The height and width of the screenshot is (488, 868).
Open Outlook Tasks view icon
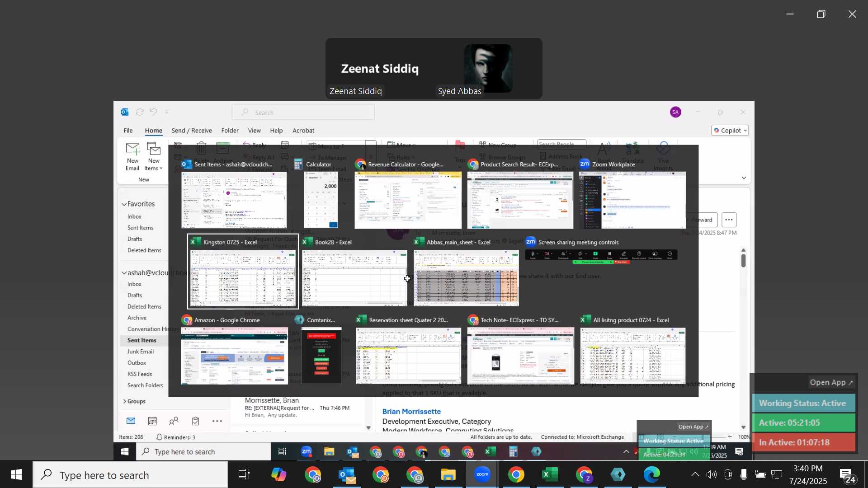195,421
